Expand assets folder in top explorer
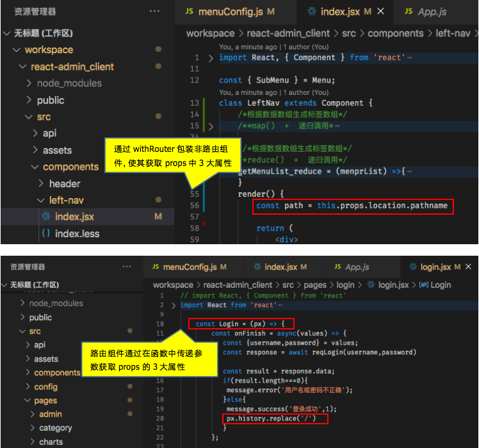This screenshot has width=479, height=448. click(x=35, y=150)
